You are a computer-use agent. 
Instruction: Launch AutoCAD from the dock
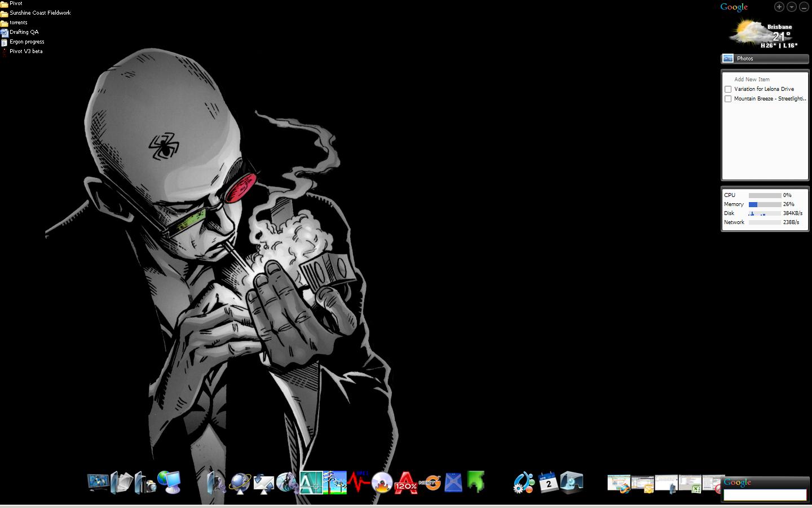coord(311,483)
